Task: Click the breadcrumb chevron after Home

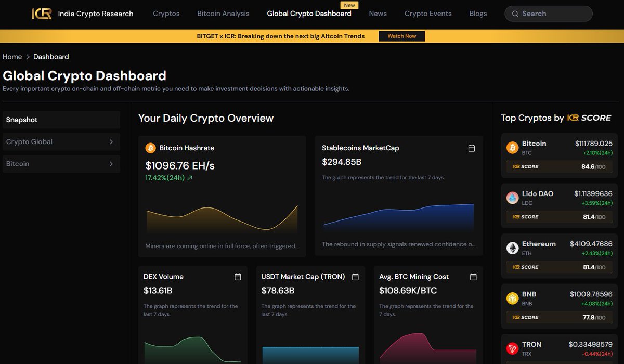Action: (x=28, y=57)
